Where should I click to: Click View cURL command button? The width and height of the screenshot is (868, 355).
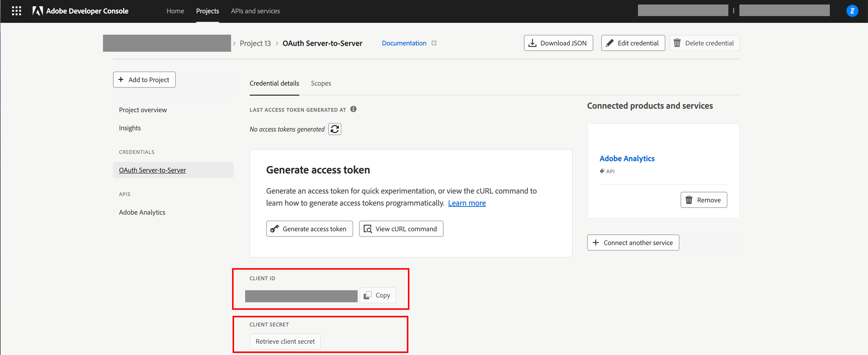pos(401,229)
